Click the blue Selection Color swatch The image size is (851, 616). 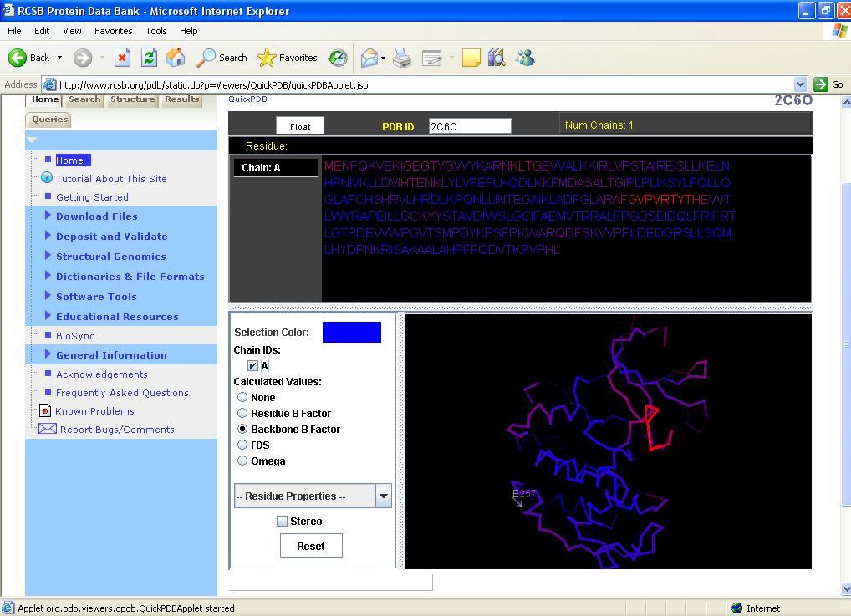click(352, 332)
